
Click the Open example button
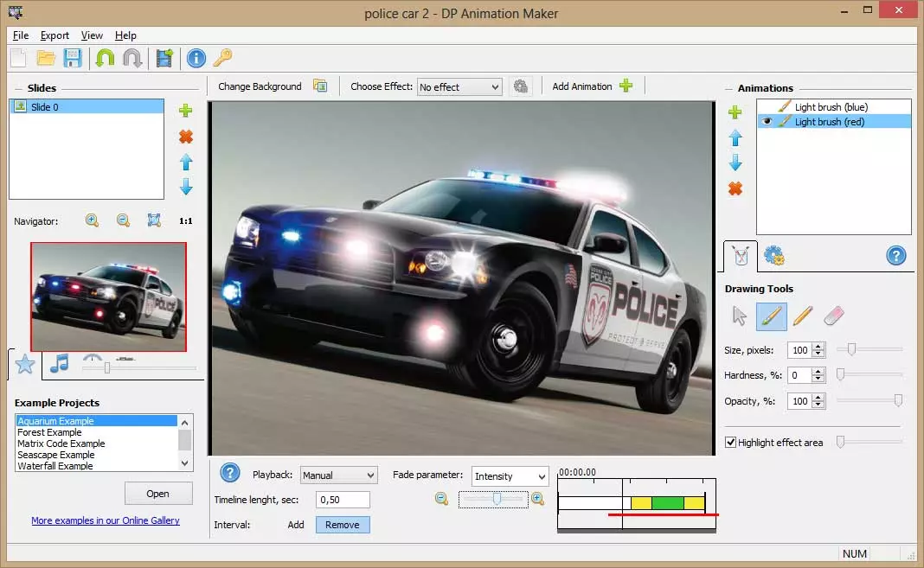pyautogui.click(x=158, y=494)
